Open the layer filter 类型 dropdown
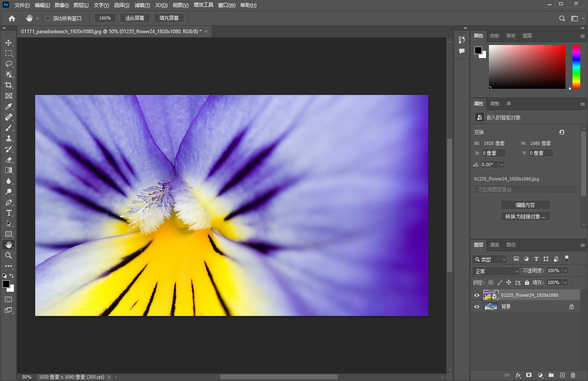The height and width of the screenshot is (381, 588). pyautogui.click(x=490, y=259)
